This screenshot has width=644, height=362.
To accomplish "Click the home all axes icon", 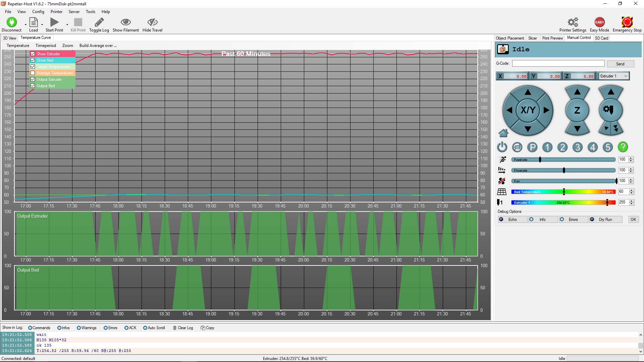I will coord(503,133).
